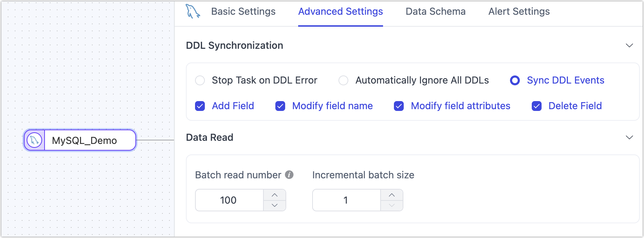Select the Sync DDL Events radio button

tap(515, 80)
